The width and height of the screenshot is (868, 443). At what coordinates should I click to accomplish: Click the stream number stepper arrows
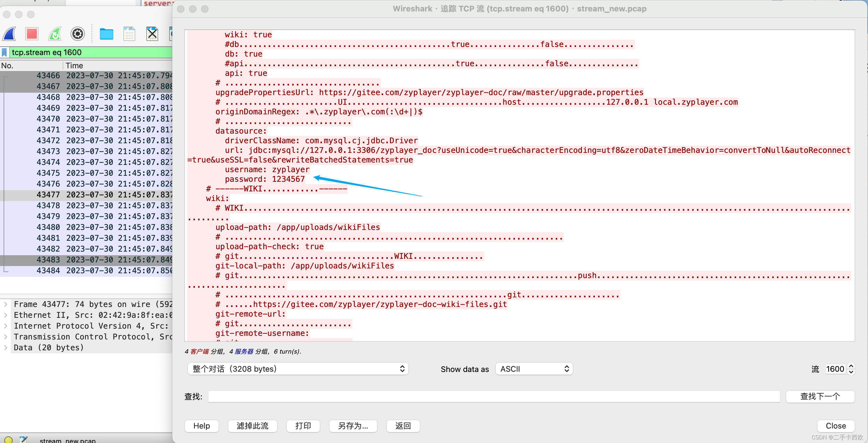coord(851,369)
